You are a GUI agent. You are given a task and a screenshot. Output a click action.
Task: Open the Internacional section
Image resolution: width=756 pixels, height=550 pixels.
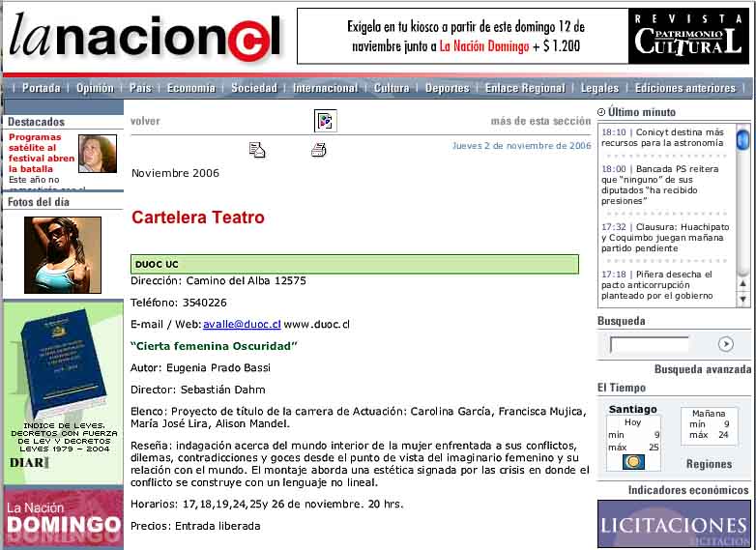click(x=326, y=88)
